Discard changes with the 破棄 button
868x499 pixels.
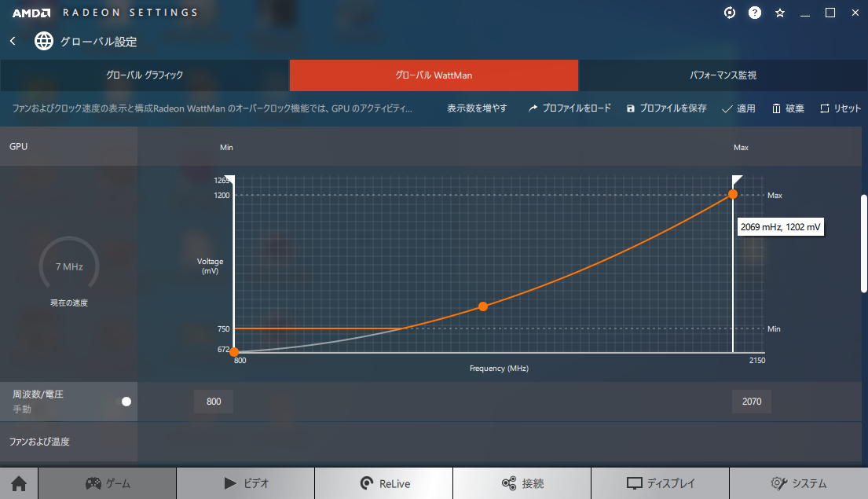pos(788,108)
